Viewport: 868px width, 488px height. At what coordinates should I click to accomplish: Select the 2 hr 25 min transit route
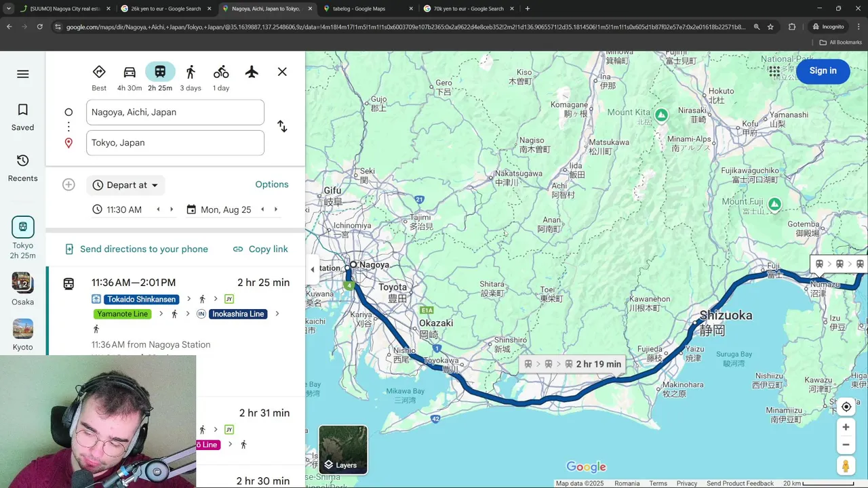[x=176, y=310]
